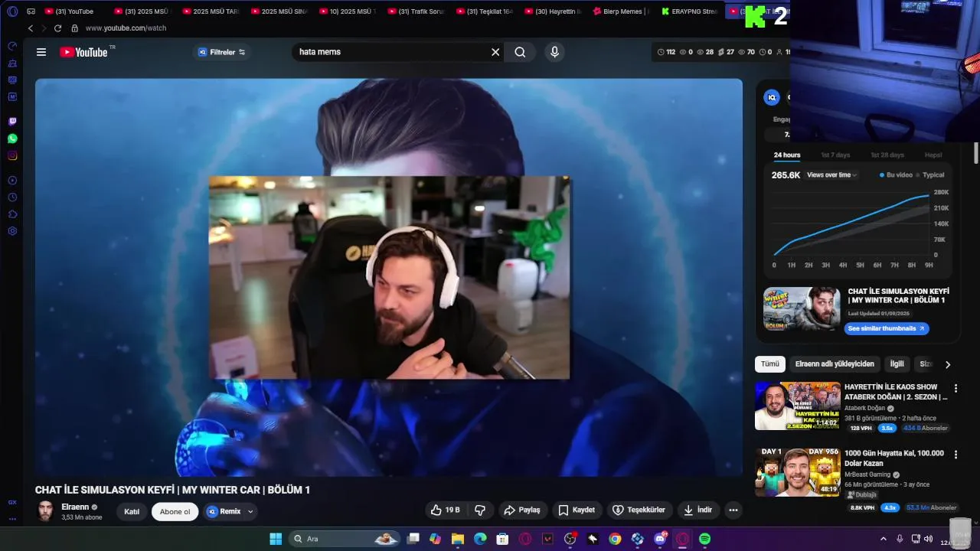Switch to the '10) 2025 MSÜ' tab

(x=348, y=11)
